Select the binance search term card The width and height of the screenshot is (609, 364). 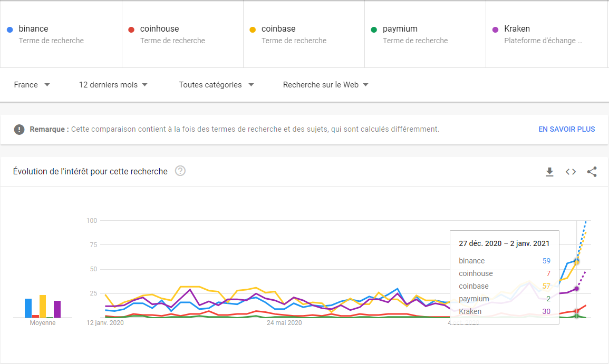61,34
